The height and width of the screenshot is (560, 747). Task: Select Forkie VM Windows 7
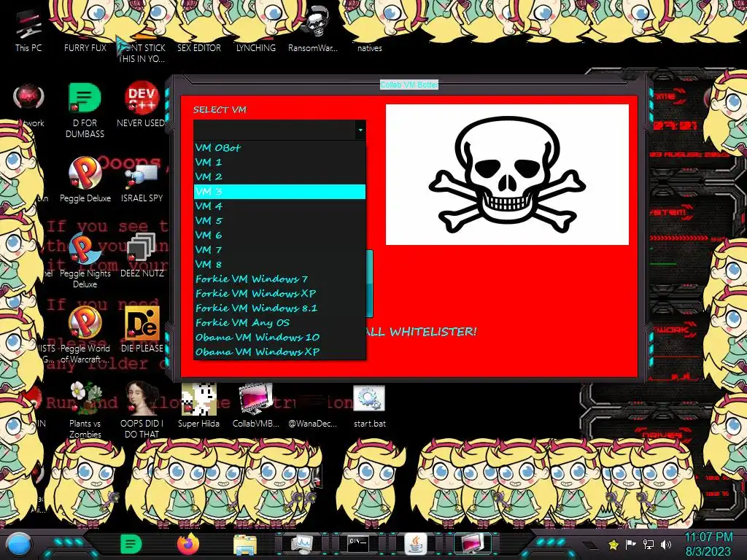(x=279, y=279)
